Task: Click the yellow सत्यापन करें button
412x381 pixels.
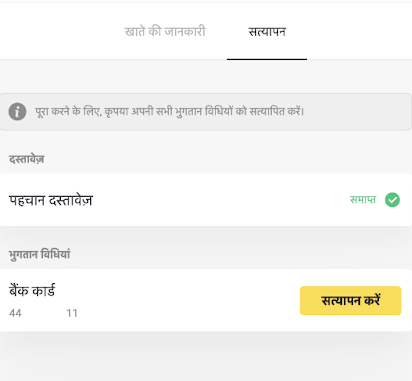Action: coord(351,300)
